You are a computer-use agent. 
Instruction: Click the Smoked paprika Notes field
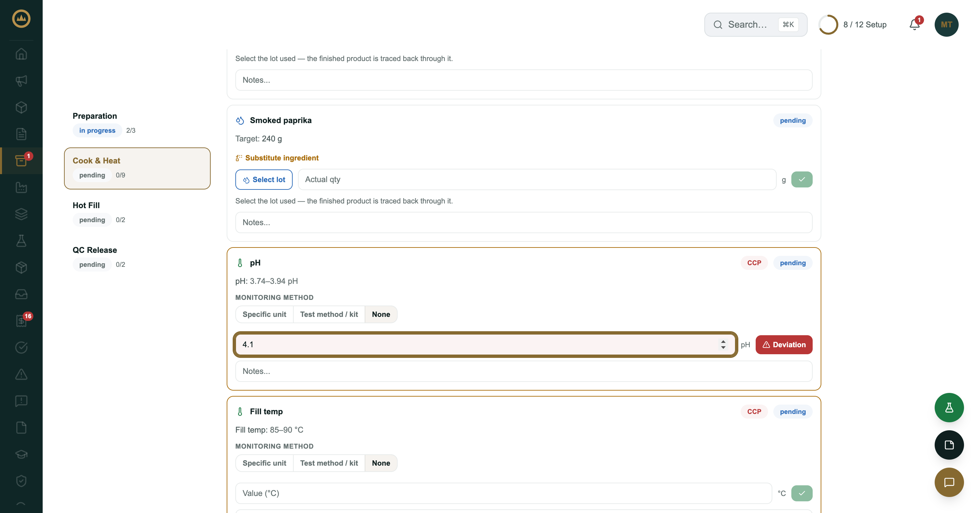pos(523,222)
